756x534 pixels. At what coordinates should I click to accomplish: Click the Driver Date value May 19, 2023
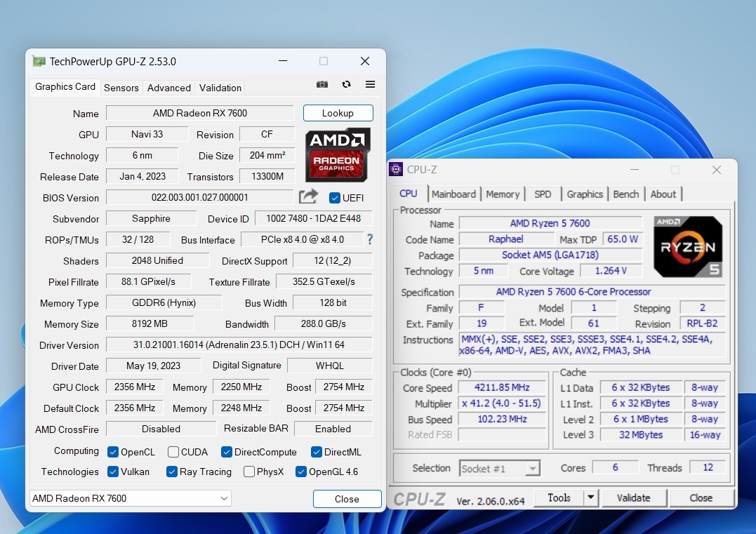(153, 366)
